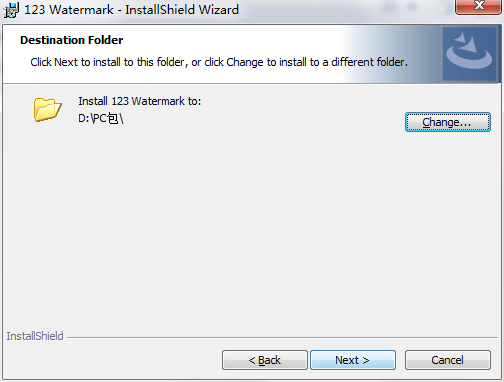The width and height of the screenshot is (504, 382).
Task: Click the InstallShield logo in the banner corner
Action: point(469,54)
